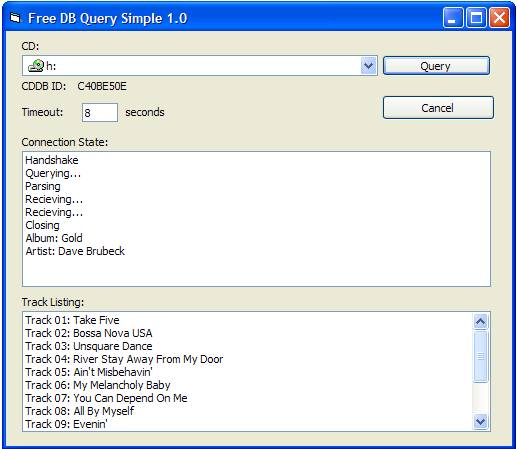
Task: Click 'Handshake' in Connection State log
Action: coord(52,160)
